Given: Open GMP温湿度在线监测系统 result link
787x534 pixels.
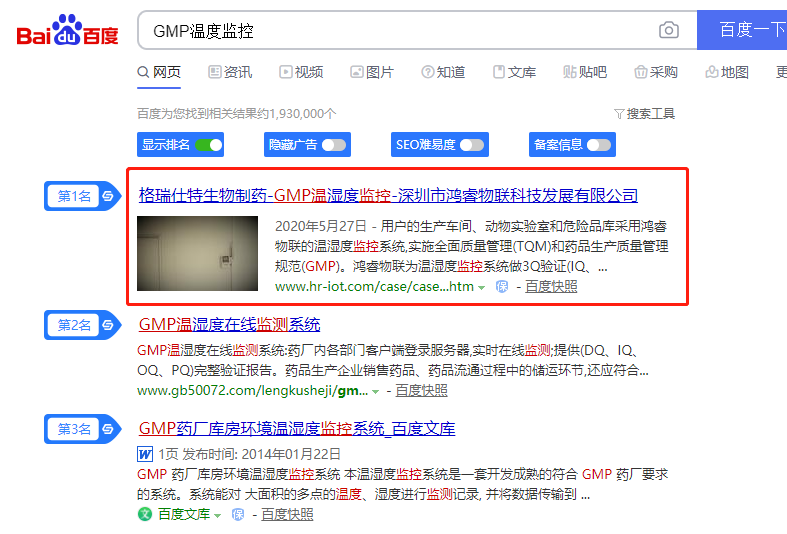Looking at the screenshot, I should (229, 325).
